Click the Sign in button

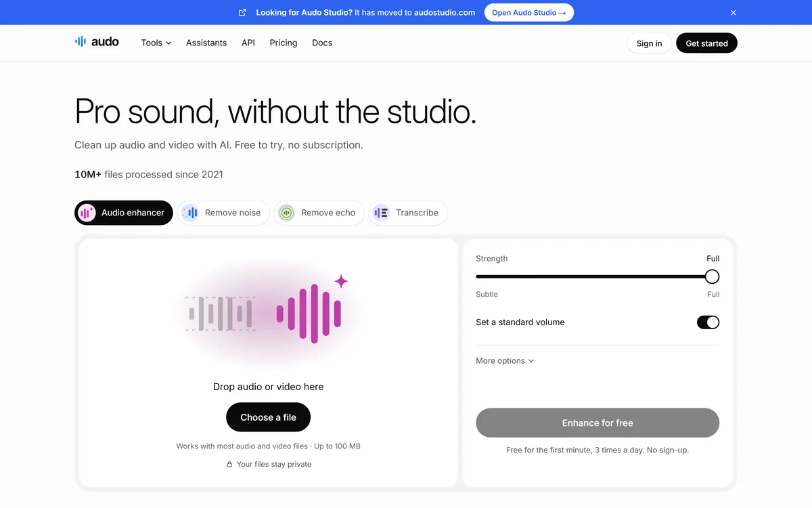click(x=649, y=43)
